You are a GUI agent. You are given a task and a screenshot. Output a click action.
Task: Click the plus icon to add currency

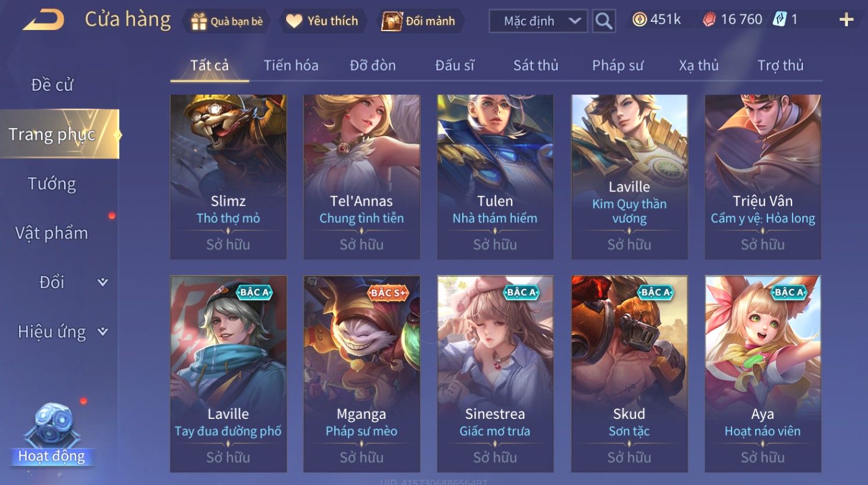click(x=846, y=20)
